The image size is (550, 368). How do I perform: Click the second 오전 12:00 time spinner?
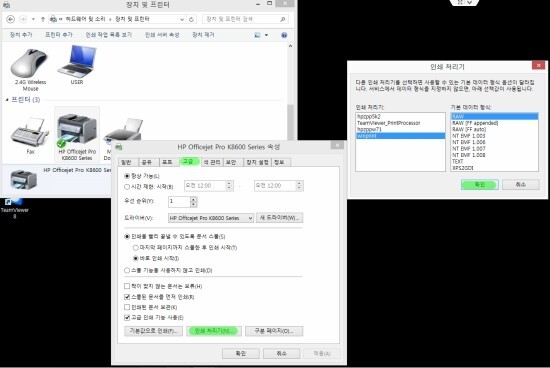tap(299, 186)
